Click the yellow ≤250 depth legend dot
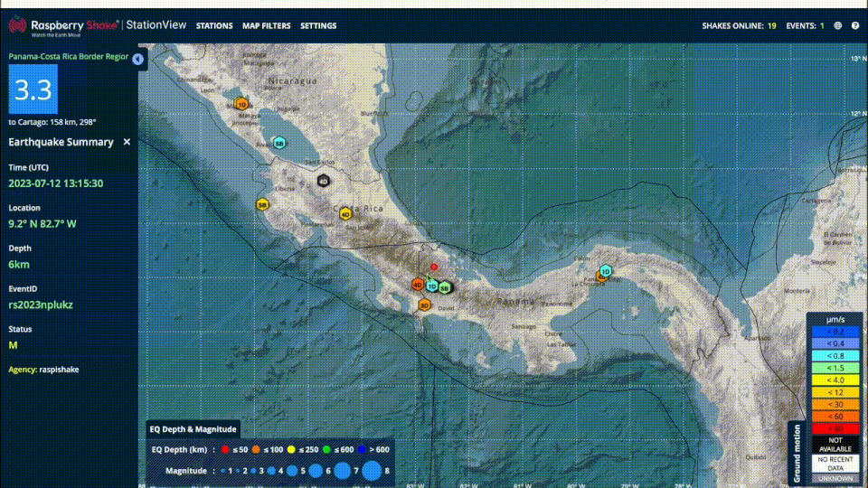The image size is (868, 488). tap(291, 450)
